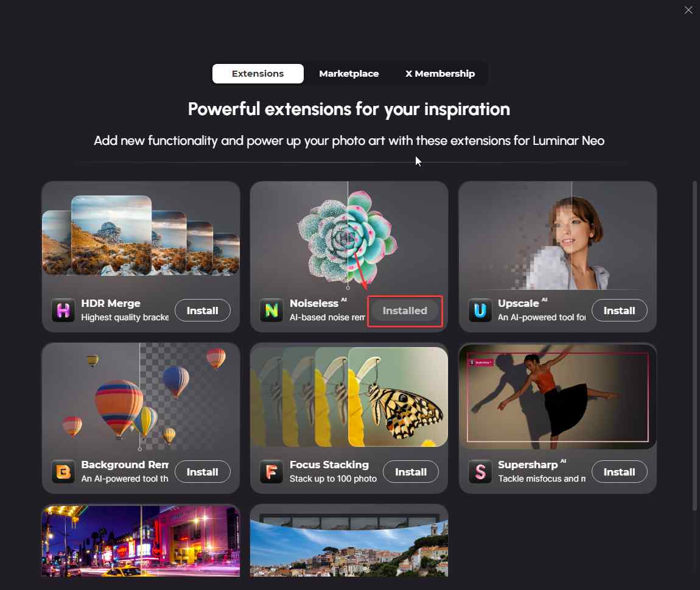Install the Focus Stacking extension
This screenshot has height=590, width=700.
(411, 472)
